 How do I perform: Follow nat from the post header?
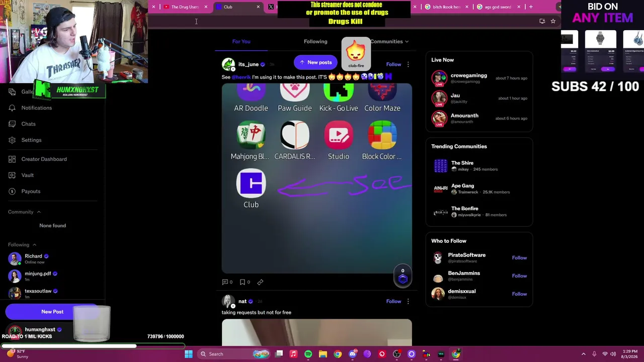click(x=393, y=301)
